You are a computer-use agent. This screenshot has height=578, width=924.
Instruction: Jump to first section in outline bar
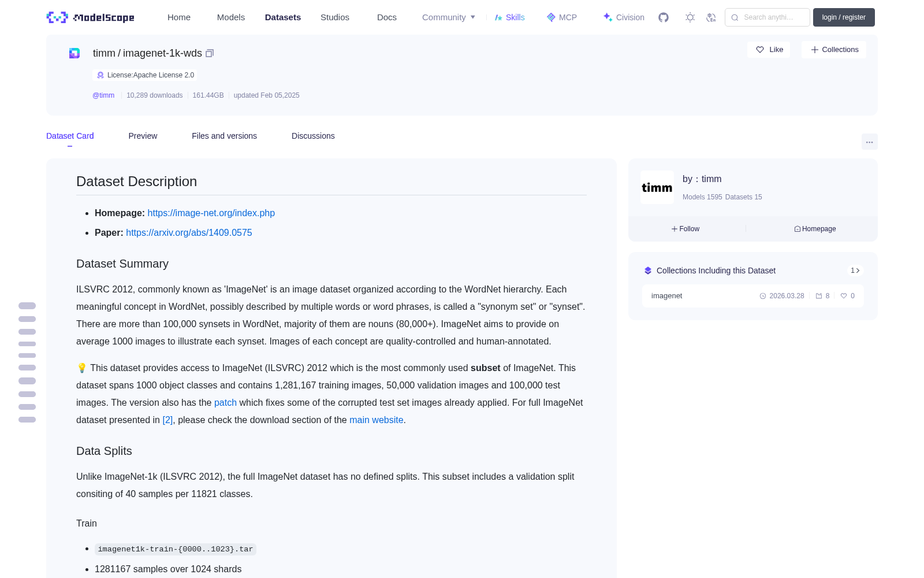(27, 306)
